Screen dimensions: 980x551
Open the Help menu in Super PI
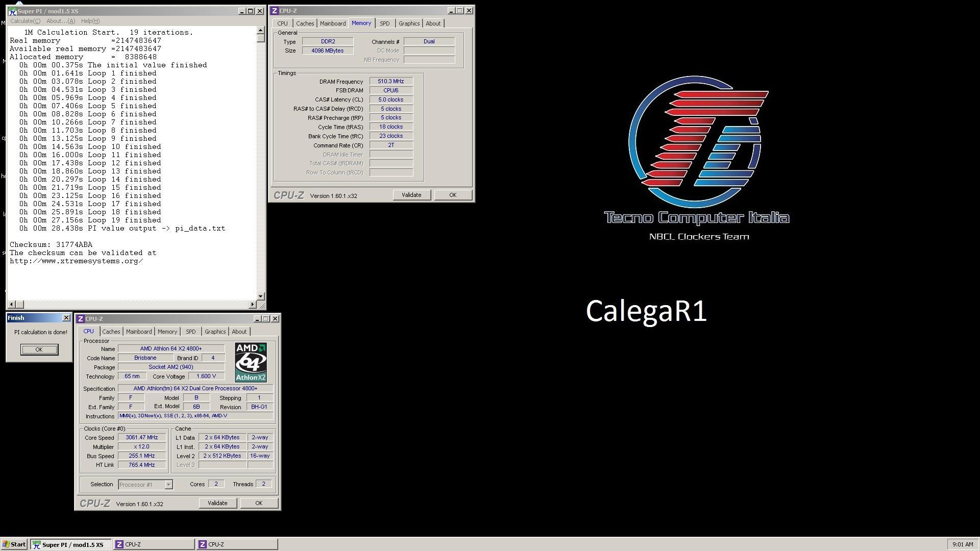(x=90, y=21)
